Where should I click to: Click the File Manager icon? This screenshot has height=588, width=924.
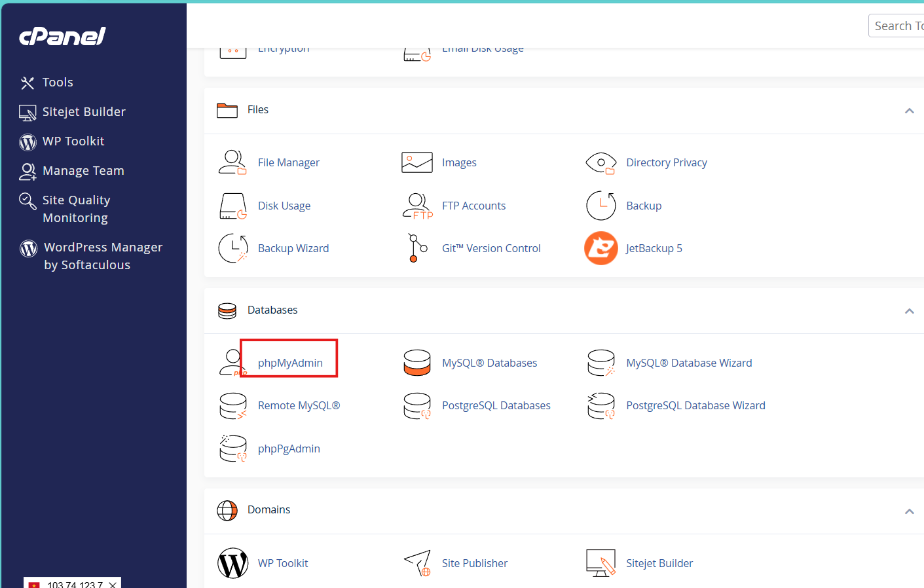(232, 162)
